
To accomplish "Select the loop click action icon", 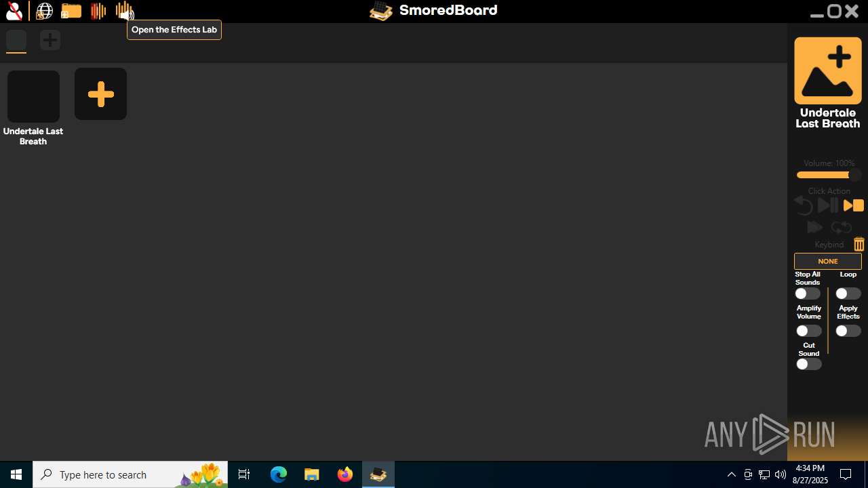I will click(x=841, y=228).
